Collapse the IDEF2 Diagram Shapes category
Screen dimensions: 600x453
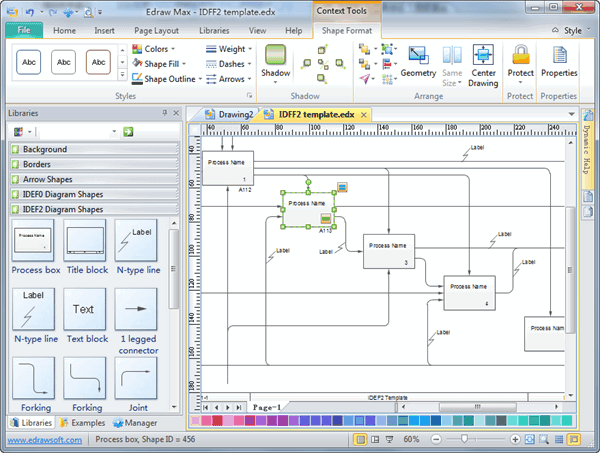tap(15, 210)
